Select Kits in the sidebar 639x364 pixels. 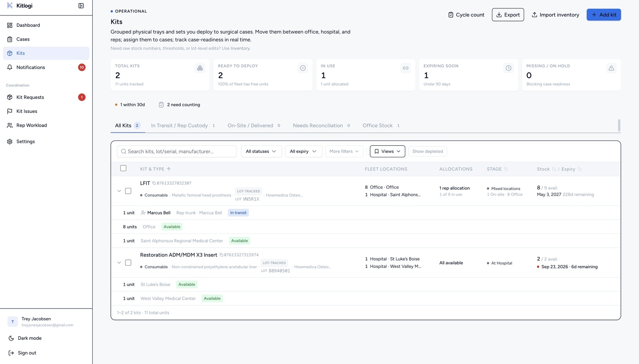(46, 53)
